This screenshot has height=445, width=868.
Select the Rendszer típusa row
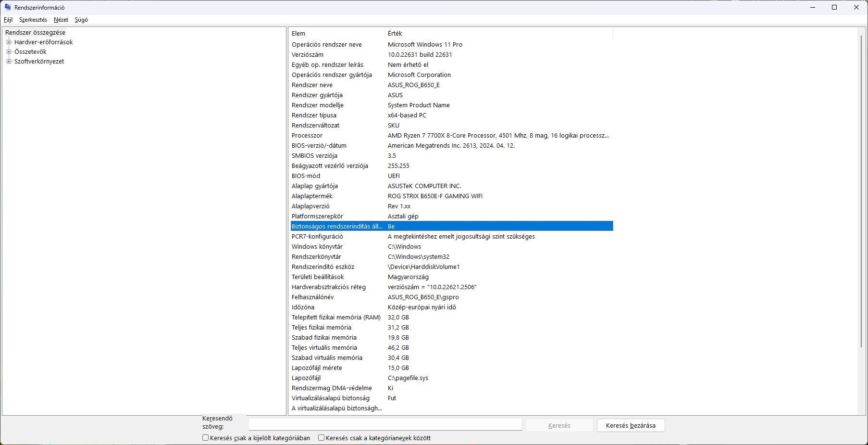(452, 115)
